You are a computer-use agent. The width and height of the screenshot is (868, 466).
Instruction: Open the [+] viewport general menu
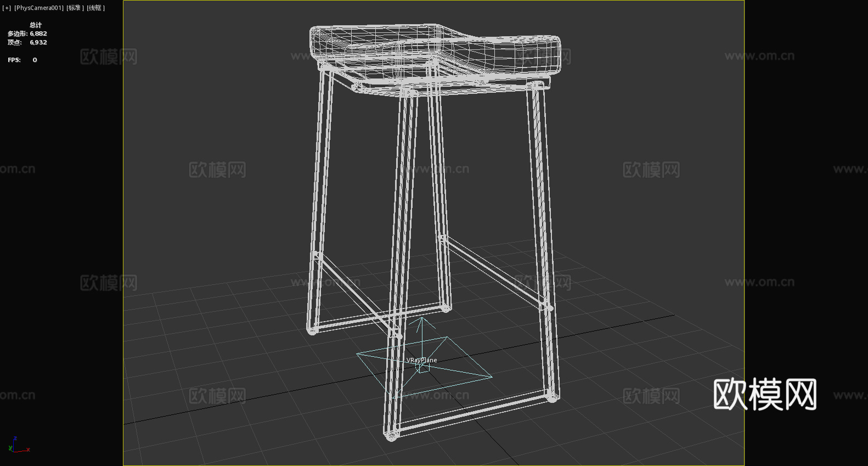(7, 8)
